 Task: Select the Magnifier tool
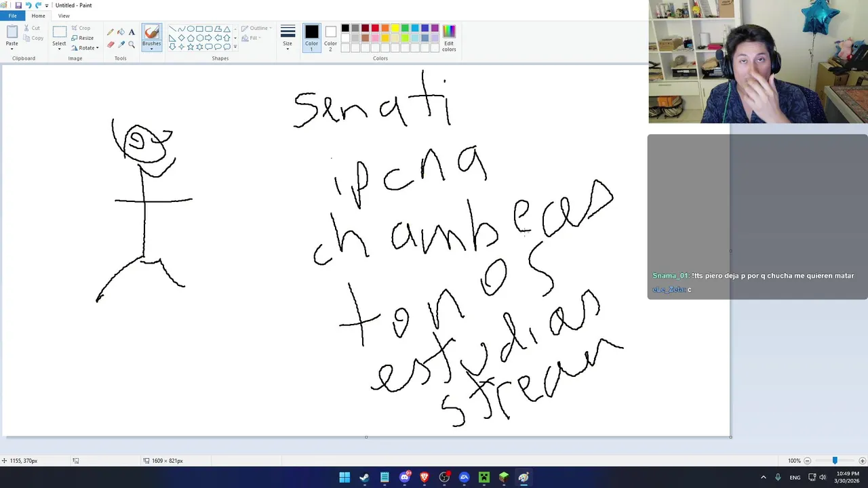click(132, 45)
